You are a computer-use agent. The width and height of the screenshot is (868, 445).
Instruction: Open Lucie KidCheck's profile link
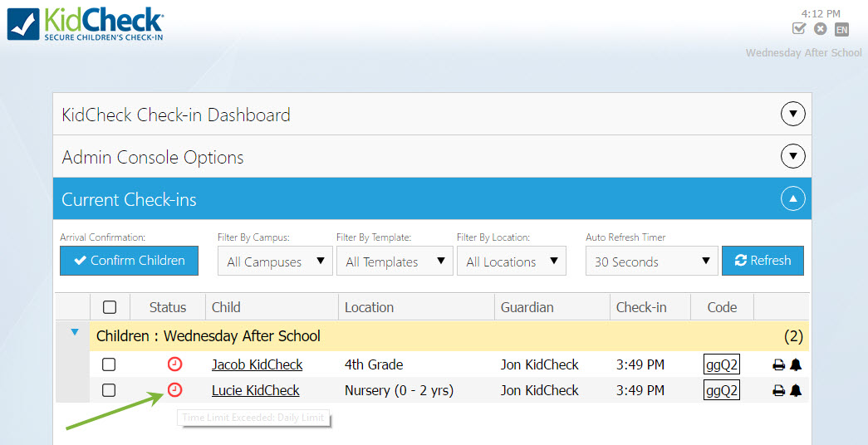point(255,390)
